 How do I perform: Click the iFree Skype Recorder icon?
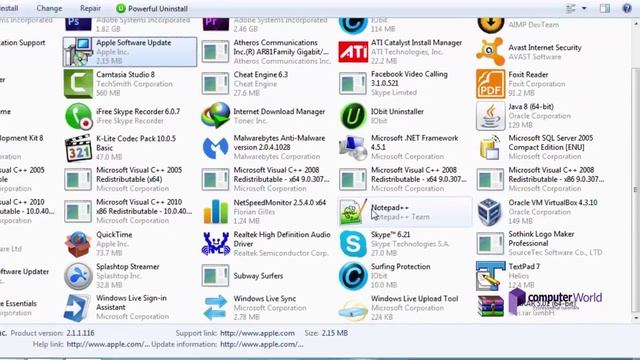click(78, 116)
